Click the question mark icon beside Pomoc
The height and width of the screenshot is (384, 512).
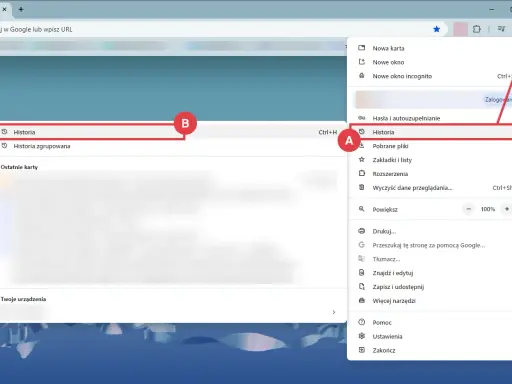coord(362,322)
